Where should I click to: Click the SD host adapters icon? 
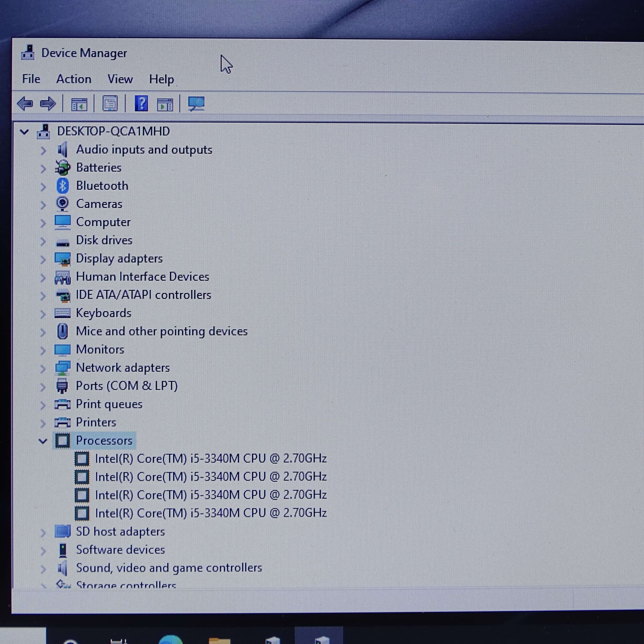tap(63, 531)
